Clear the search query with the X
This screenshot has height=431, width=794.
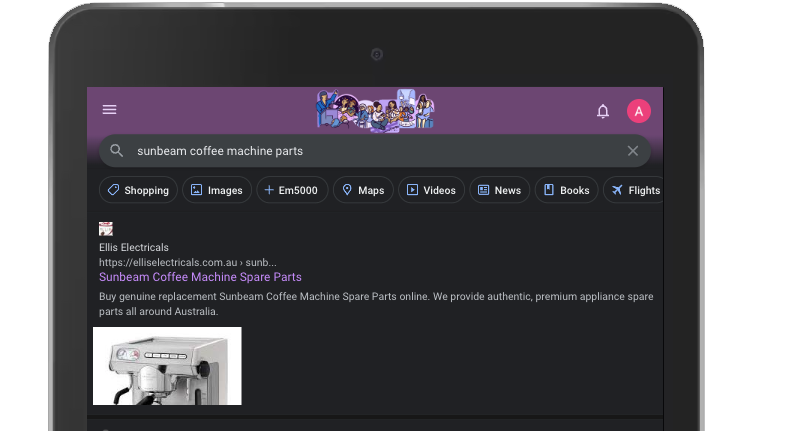632,151
